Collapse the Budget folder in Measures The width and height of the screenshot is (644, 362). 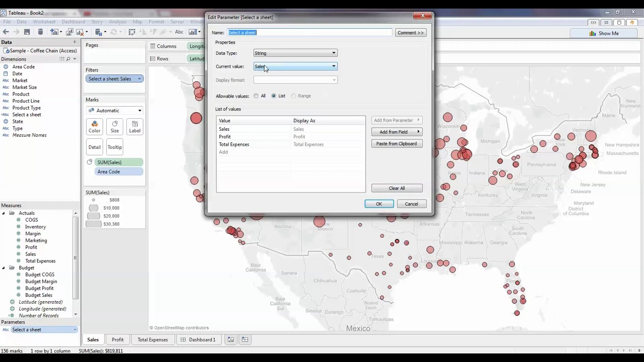coord(4,268)
